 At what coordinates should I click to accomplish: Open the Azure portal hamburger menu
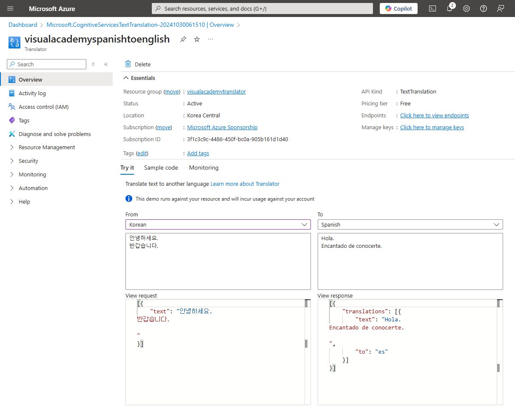click(10, 9)
